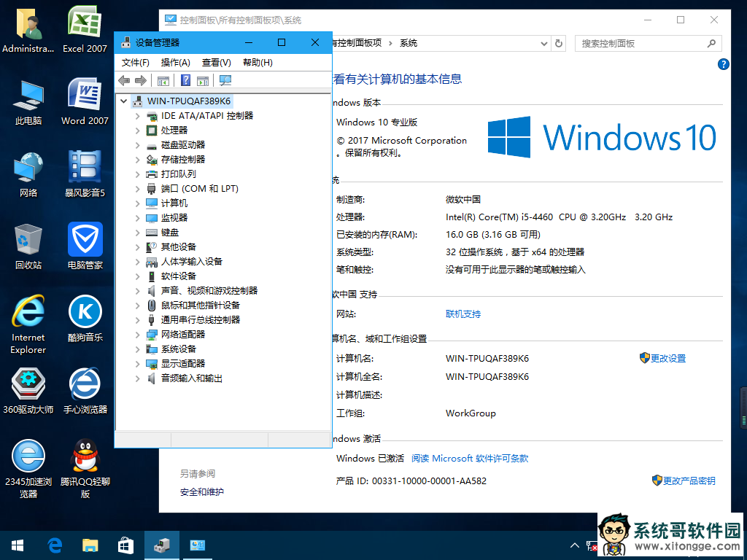The height and width of the screenshot is (560, 747).
Task: Expand 其他设备 node
Action: coord(138,247)
